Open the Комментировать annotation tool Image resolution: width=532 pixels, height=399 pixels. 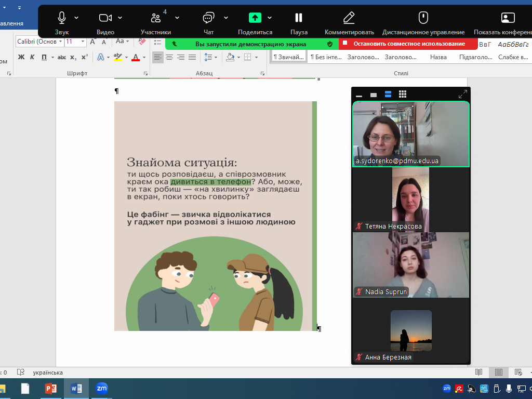[349, 22]
